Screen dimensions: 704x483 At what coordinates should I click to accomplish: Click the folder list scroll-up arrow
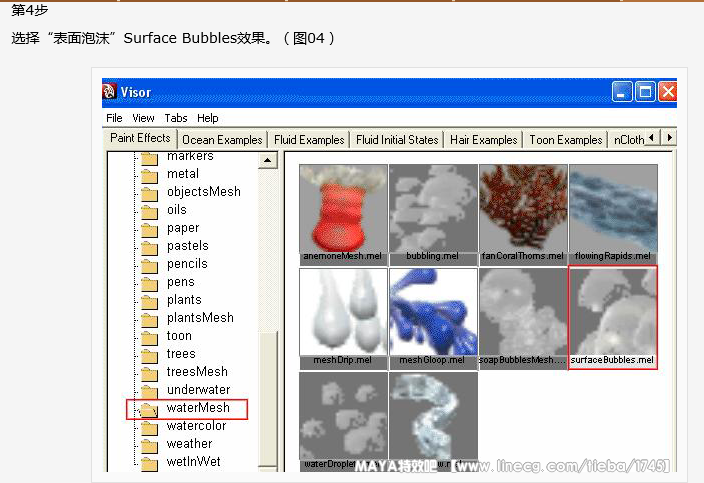[x=268, y=160]
